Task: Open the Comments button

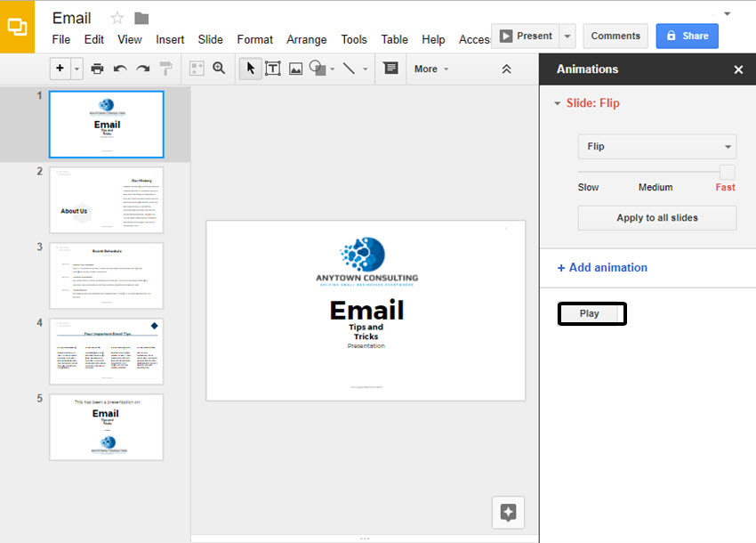Action: click(x=615, y=36)
